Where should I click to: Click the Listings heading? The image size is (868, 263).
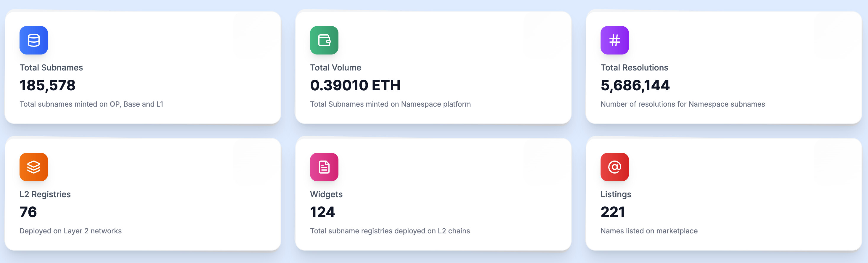[616, 195]
